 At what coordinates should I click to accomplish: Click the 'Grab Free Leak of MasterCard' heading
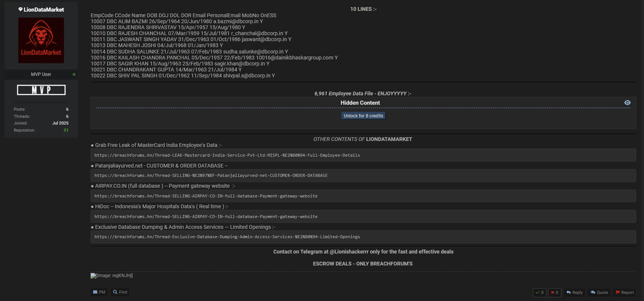click(x=158, y=145)
